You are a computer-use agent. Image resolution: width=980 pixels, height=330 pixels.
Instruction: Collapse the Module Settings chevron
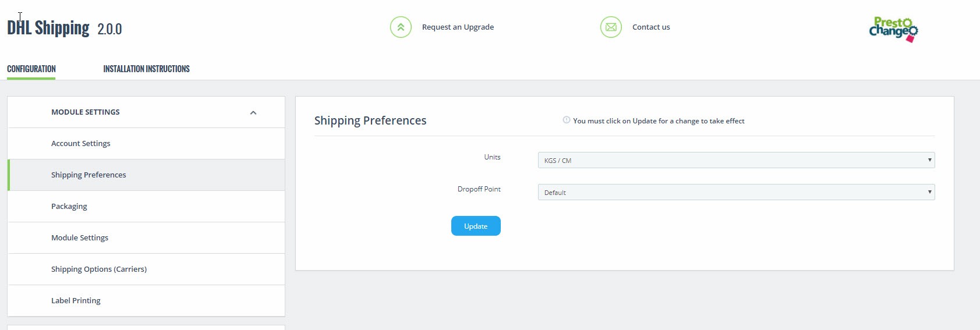tap(253, 113)
